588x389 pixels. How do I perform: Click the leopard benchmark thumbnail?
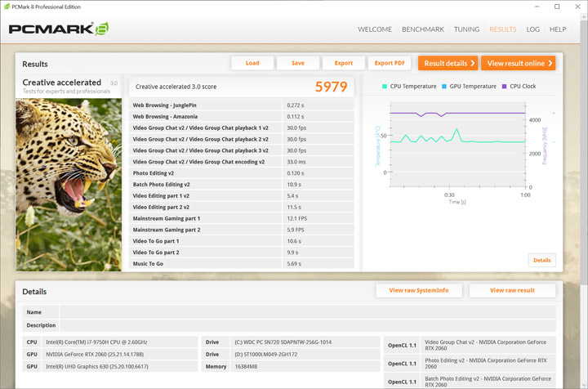coord(69,185)
